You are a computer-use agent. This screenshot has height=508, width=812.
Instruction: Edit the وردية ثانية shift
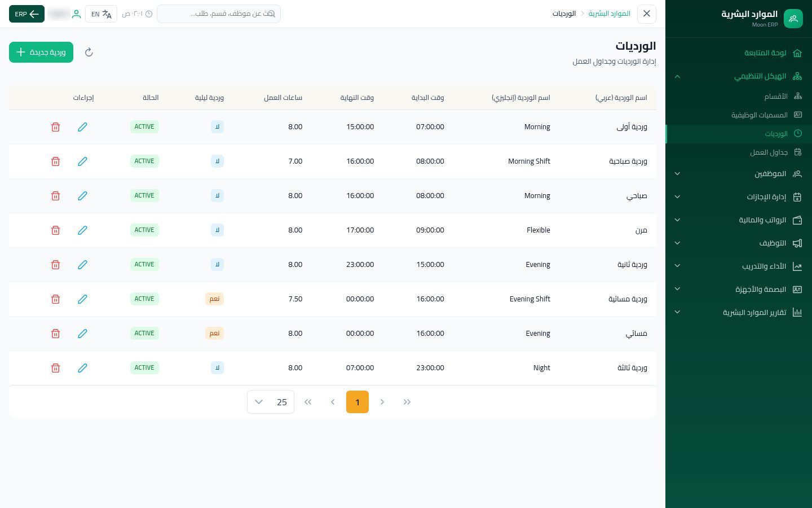pos(82,265)
